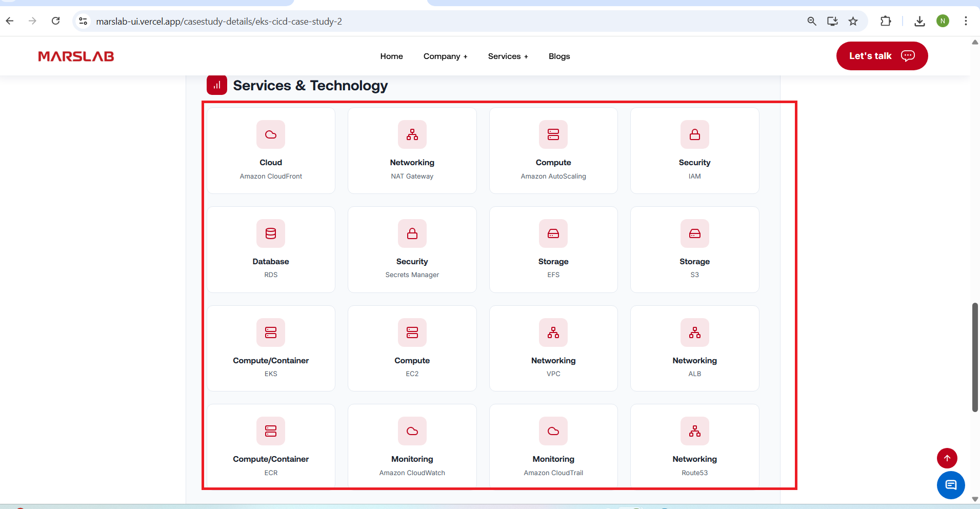Click the MARSLAB logo
The width and height of the screenshot is (980, 509).
[76, 56]
